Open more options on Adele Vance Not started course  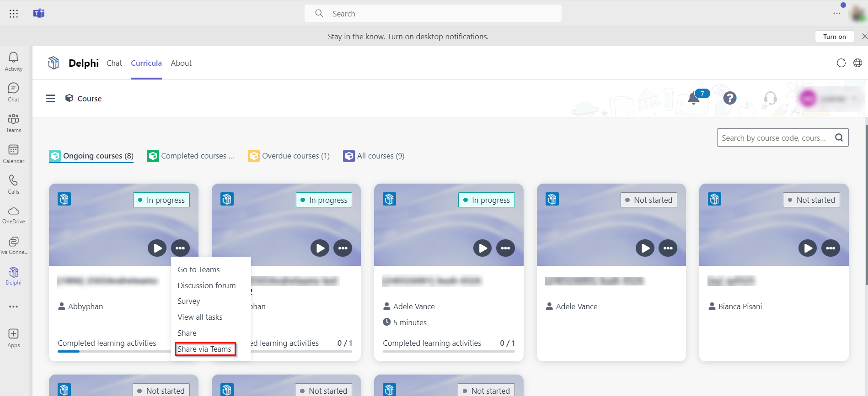(x=668, y=248)
